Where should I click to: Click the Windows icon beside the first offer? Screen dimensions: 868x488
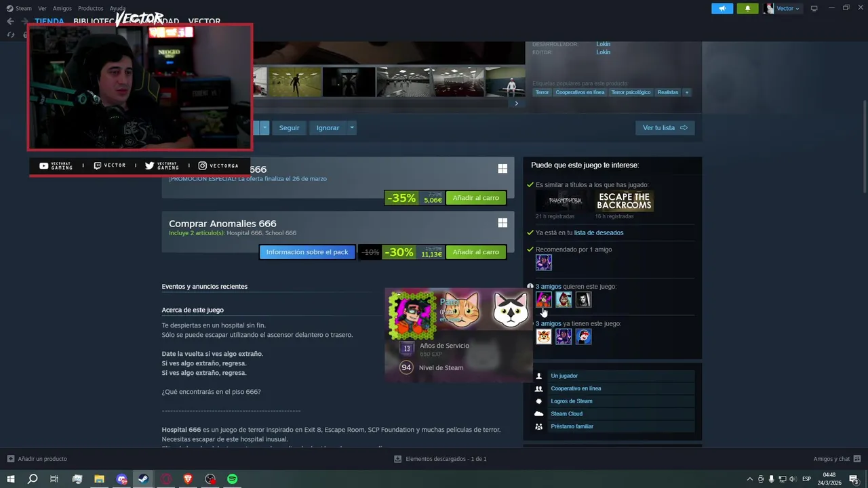point(502,169)
